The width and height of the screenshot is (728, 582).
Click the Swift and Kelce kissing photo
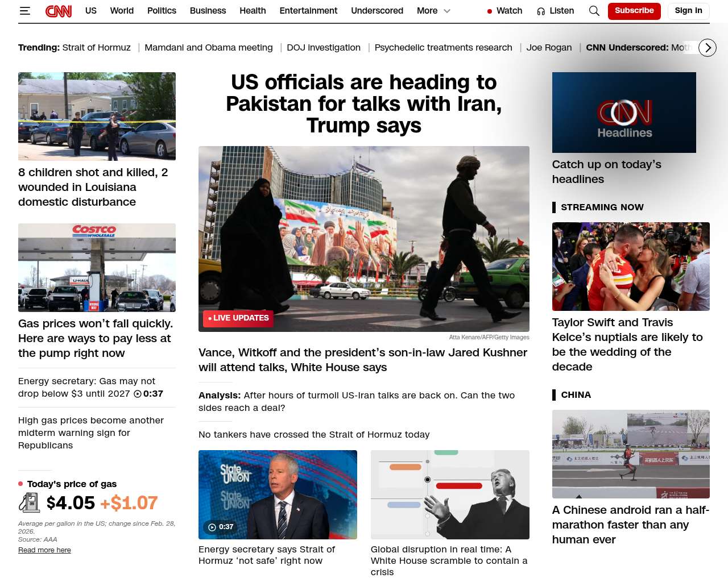click(631, 267)
